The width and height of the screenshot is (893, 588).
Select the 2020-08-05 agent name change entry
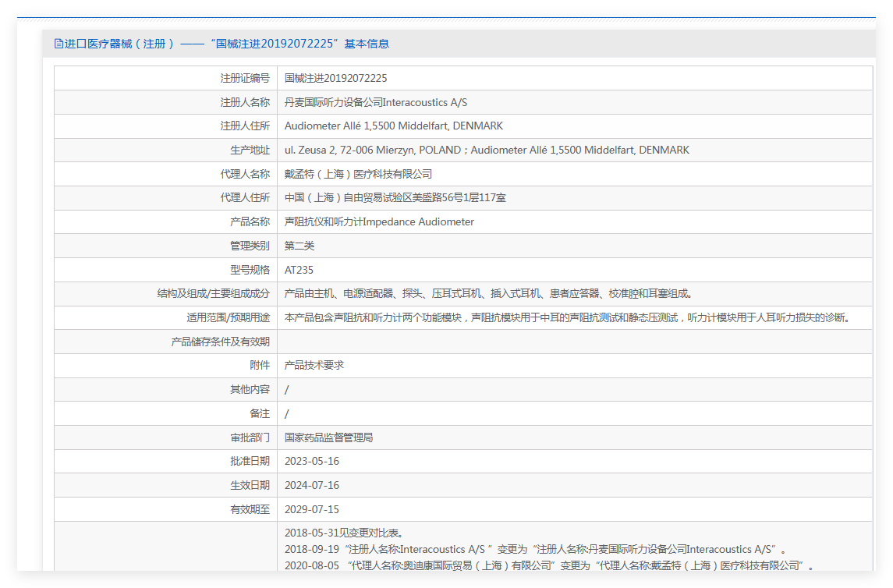click(x=549, y=566)
